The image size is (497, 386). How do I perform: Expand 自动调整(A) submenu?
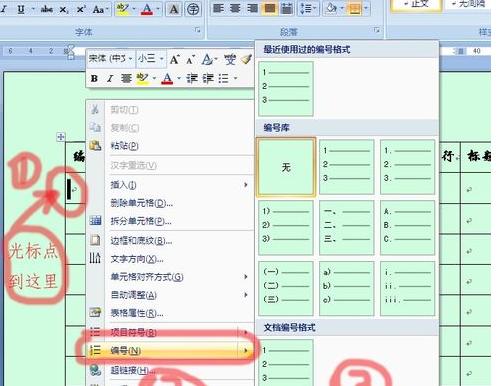(170, 295)
